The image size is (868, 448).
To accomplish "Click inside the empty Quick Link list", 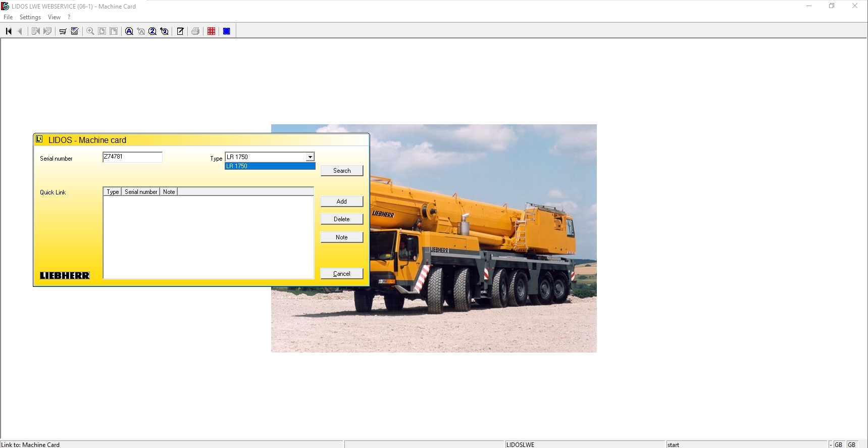I will pyautogui.click(x=209, y=237).
